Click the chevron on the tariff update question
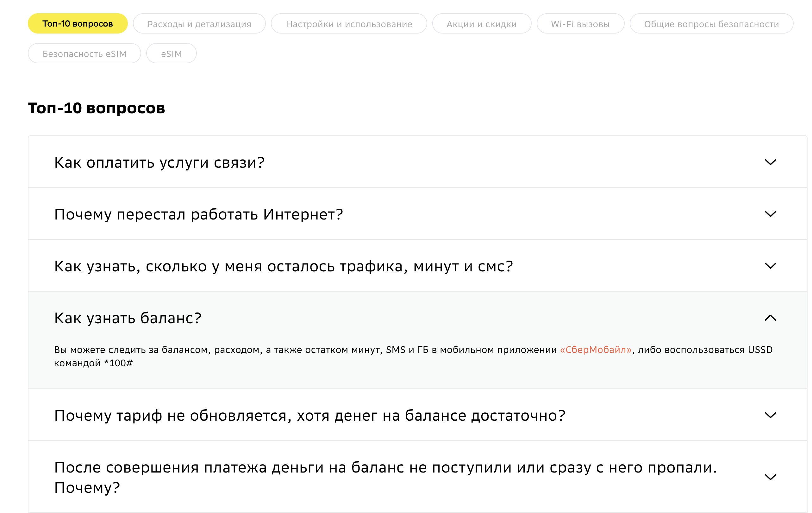The width and height of the screenshot is (812, 513). pyautogui.click(x=771, y=415)
